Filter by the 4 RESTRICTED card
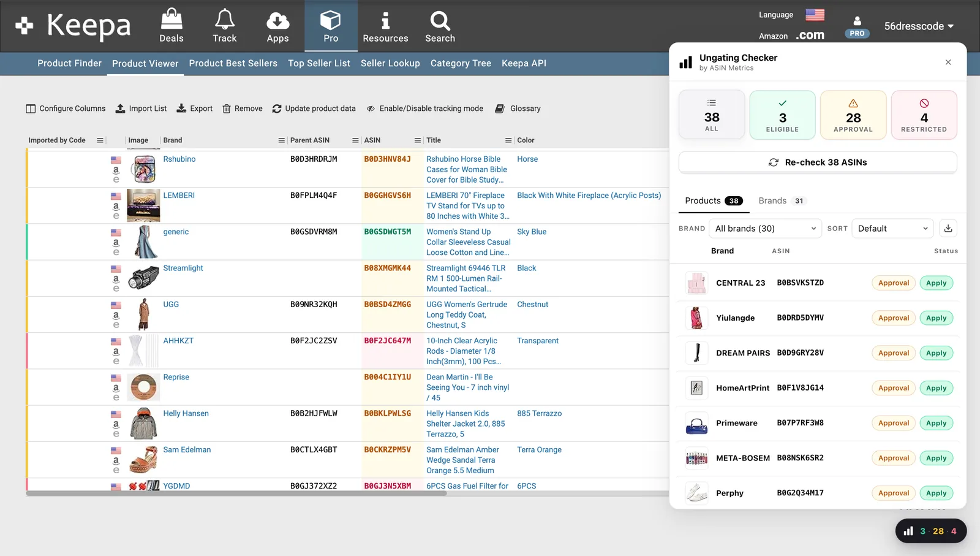980x556 pixels. (924, 115)
